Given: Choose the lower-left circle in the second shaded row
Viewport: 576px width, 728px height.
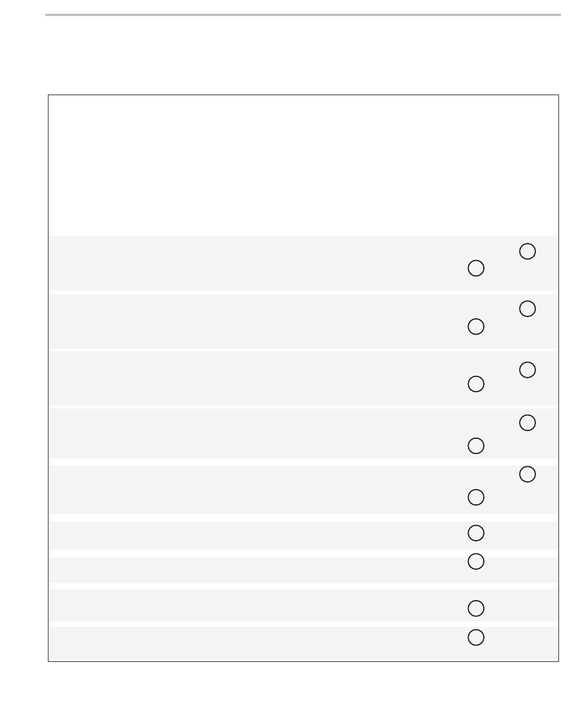Looking at the screenshot, I should (x=476, y=327).
